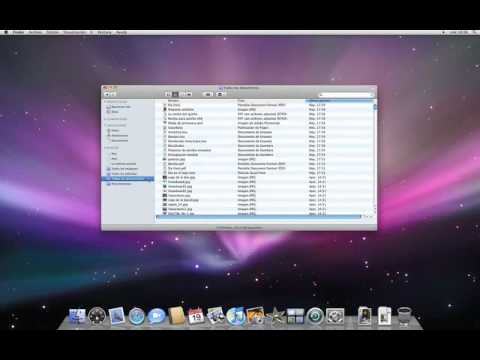480x360 pixels.
Task: Select the Hoy saved search
Action: pyautogui.click(x=114, y=154)
